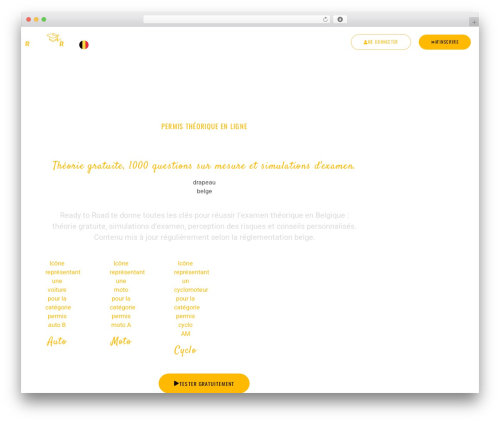Select the Moto permit category
Screen dimensions: 500x423
click(121, 341)
